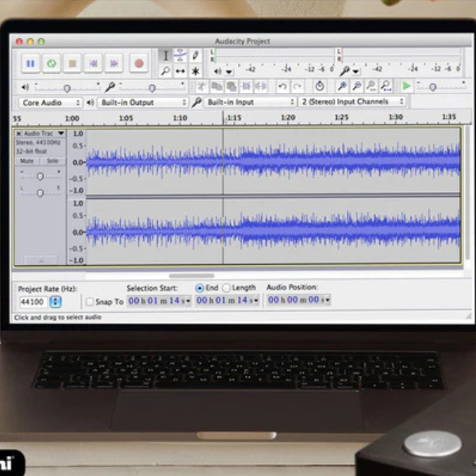Click the Redo arrow icon
Image resolution: width=476 pixels, height=476 pixels.
[297, 86]
